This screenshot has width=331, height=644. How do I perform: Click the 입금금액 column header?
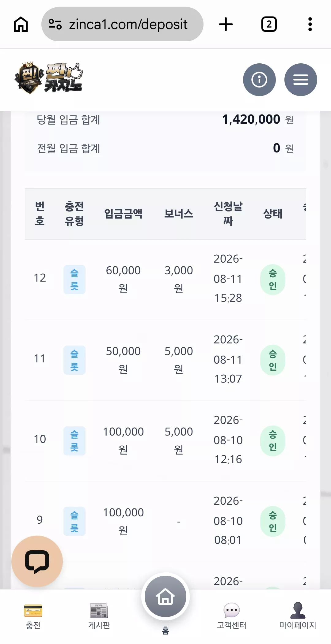click(123, 214)
